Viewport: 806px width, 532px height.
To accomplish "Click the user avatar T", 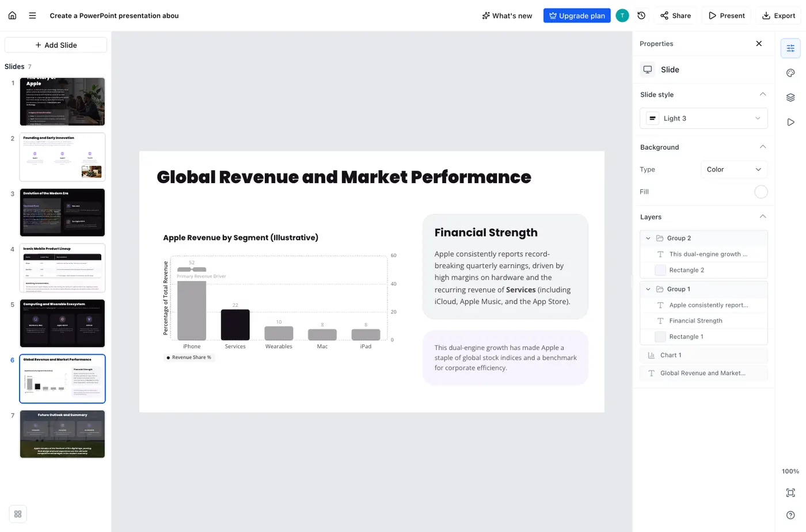I will point(622,16).
